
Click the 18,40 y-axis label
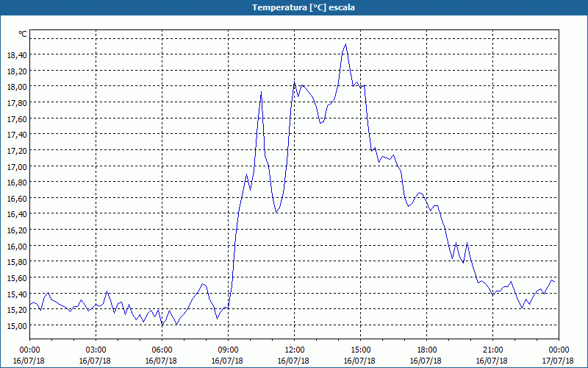tap(17, 55)
